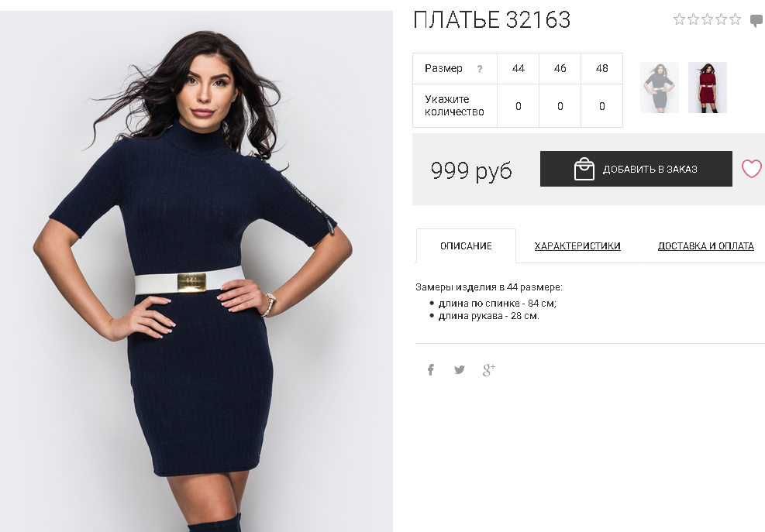Choose the burgundy dress color thumbnail

[708, 88]
